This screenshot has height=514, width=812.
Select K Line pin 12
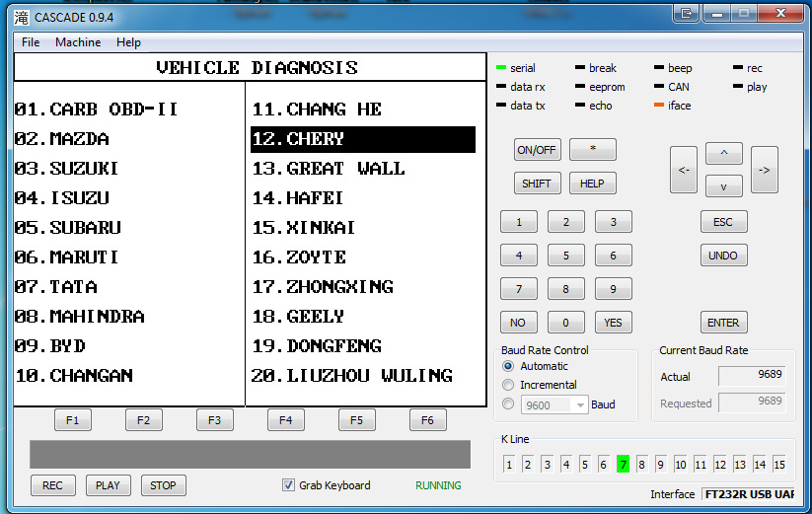720,465
